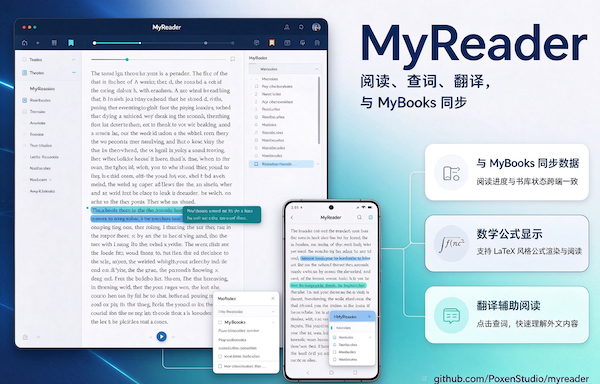Open the Home icon in desktop toolbar
This screenshot has height=384, width=600.
24,43
